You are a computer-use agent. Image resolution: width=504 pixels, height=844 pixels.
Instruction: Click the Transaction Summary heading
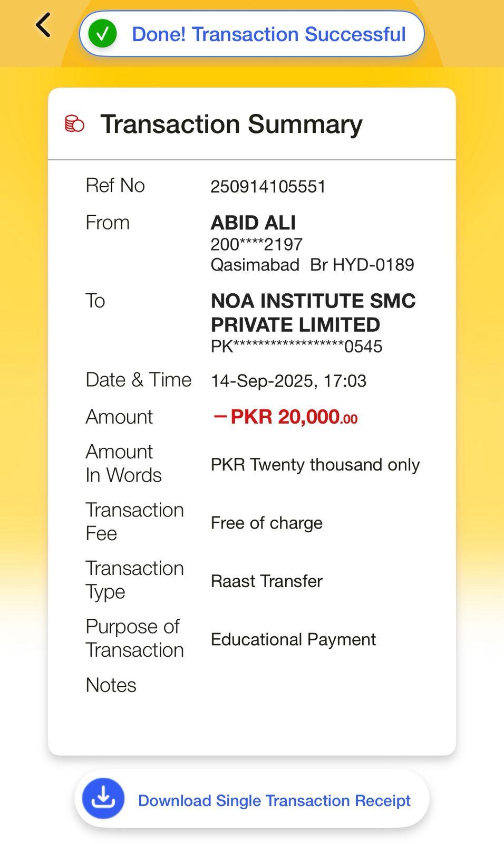[x=231, y=124]
